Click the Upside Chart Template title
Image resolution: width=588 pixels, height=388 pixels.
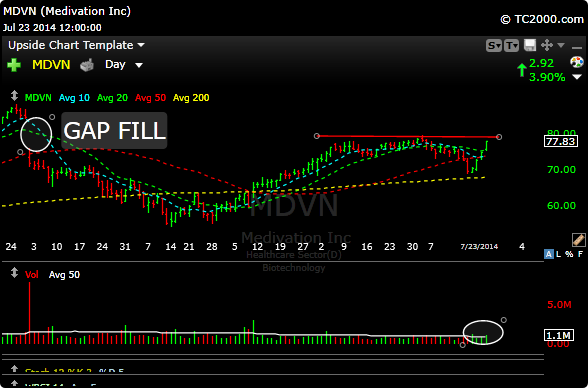(71, 45)
